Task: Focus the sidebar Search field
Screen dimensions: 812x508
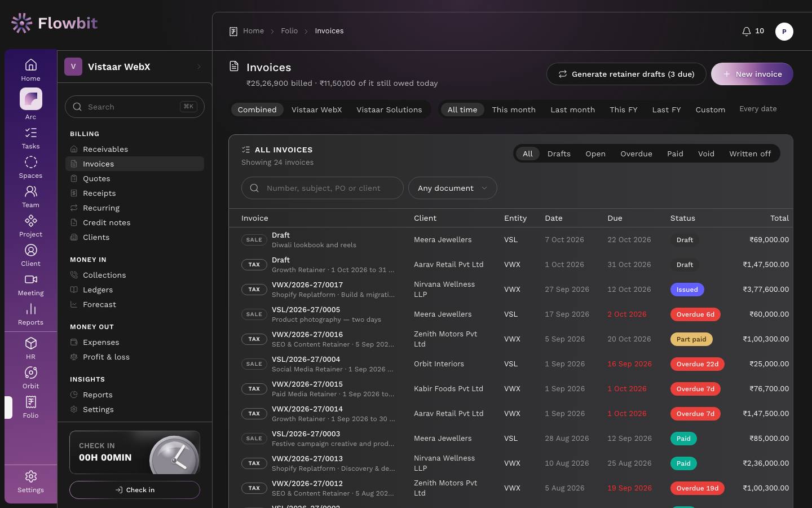Action: pos(135,107)
